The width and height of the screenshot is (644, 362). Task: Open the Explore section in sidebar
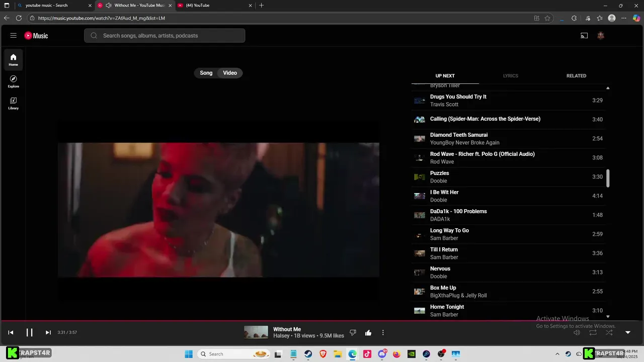14,81
